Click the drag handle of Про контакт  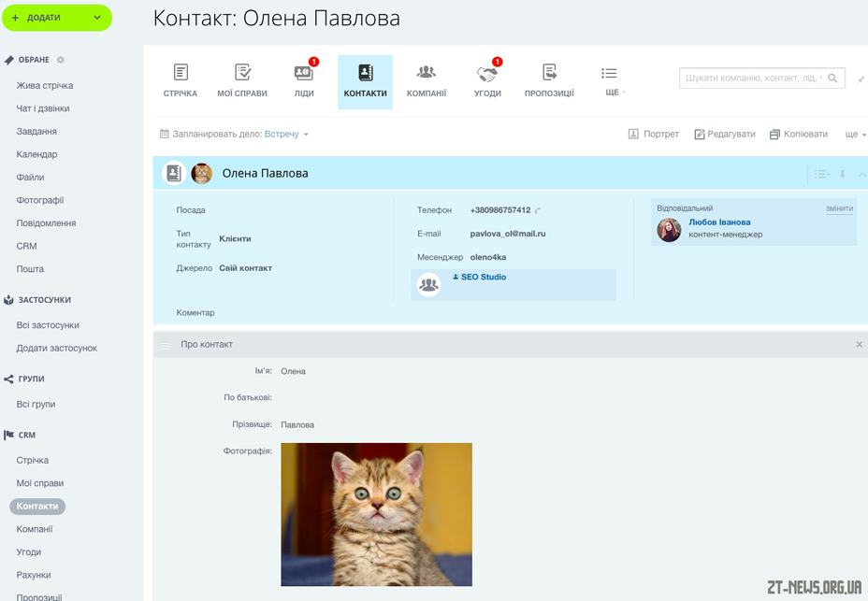point(165,345)
